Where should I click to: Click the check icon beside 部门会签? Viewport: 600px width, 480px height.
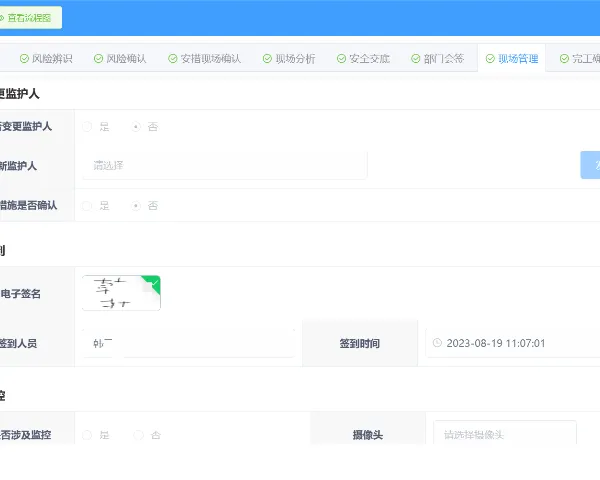pos(416,59)
